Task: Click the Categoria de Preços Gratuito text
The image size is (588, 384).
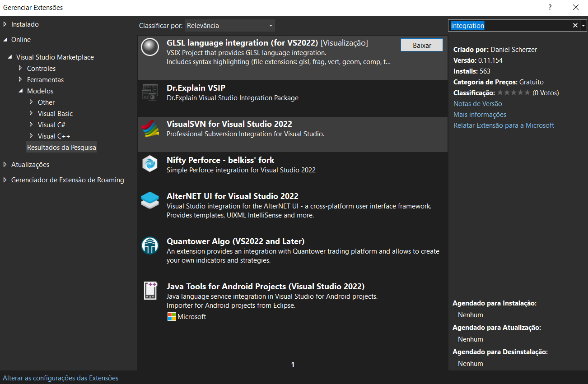Action: pos(499,82)
